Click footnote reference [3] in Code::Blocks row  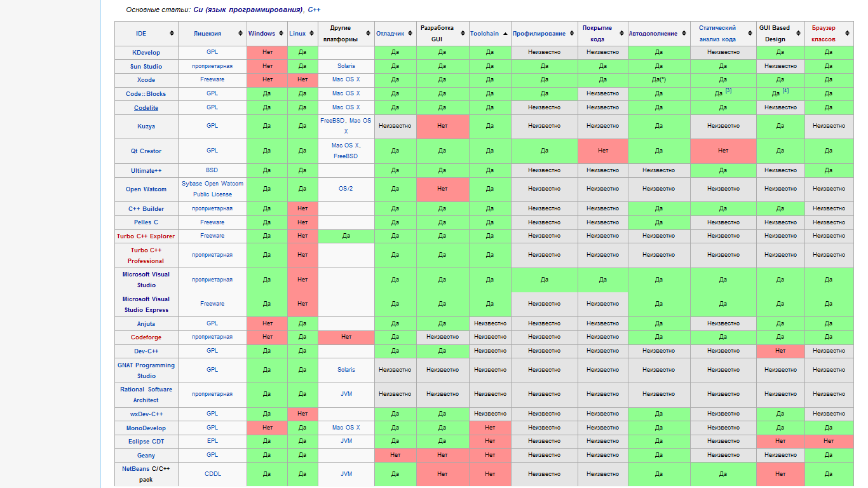[x=728, y=91]
